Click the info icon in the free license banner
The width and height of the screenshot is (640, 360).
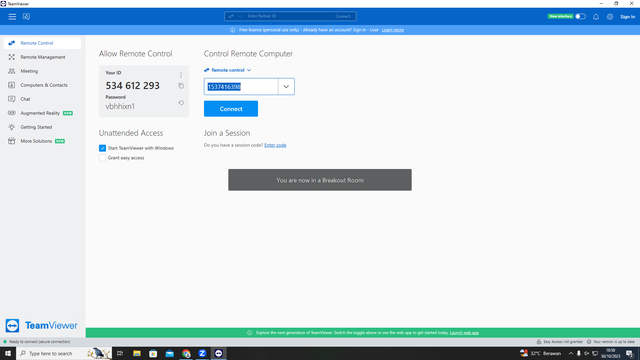(233, 30)
